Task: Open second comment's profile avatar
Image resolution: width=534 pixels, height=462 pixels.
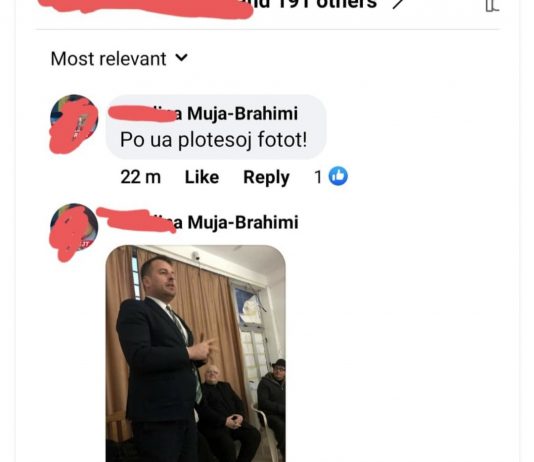Action: point(74,232)
